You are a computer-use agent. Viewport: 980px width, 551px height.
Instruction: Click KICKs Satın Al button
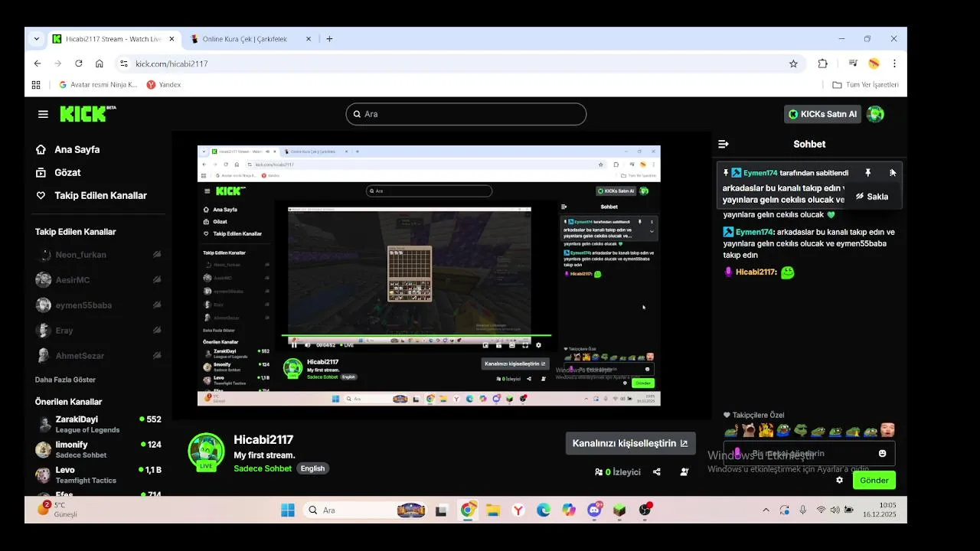[x=823, y=114]
